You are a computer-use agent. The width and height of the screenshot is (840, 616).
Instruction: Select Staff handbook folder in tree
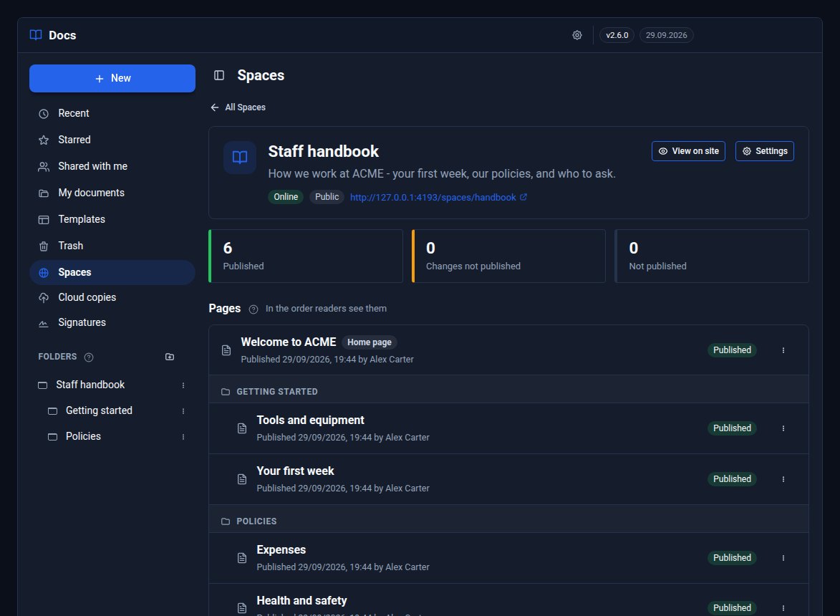click(x=90, y=385)
